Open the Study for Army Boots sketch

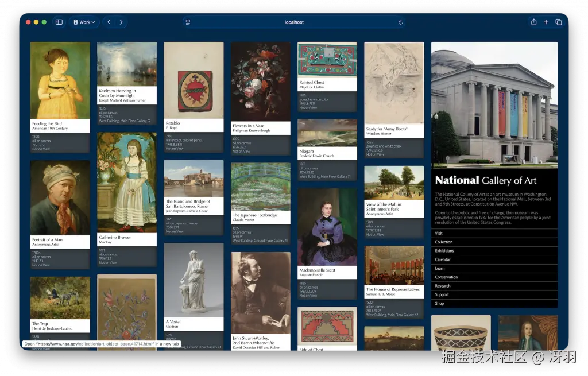pyautogui.click(x=394, y=83)
